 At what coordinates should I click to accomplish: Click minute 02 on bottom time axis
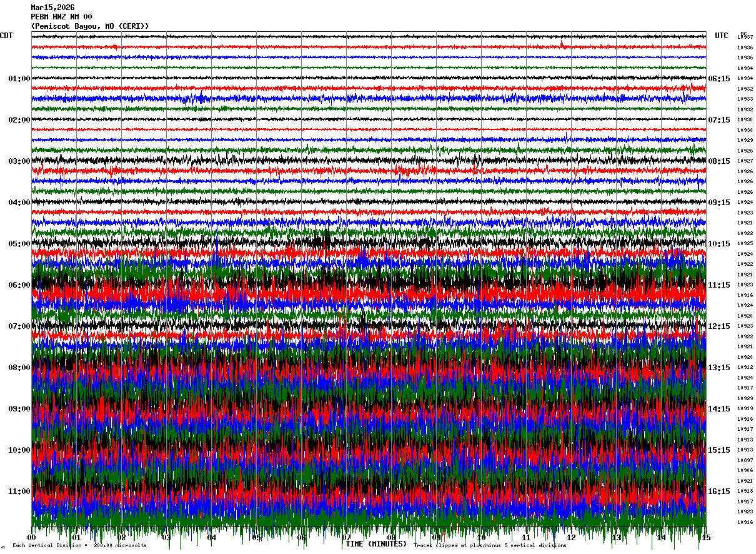(121, 538)
